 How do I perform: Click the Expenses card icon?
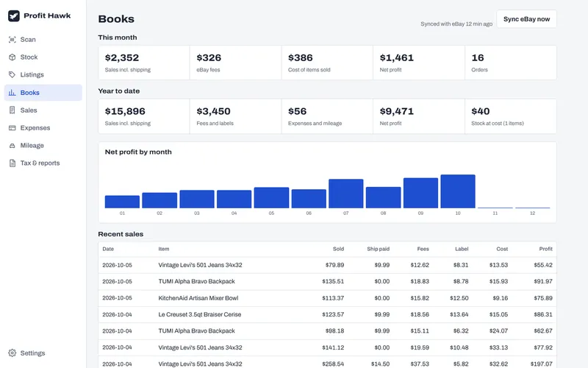coord(12,127)
